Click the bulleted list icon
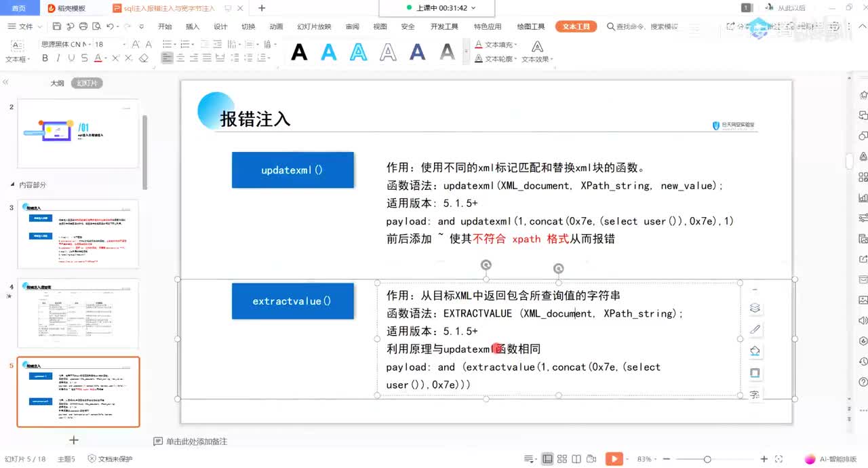The width and height of the screenshot is (868, 468). tap(167, 44)
